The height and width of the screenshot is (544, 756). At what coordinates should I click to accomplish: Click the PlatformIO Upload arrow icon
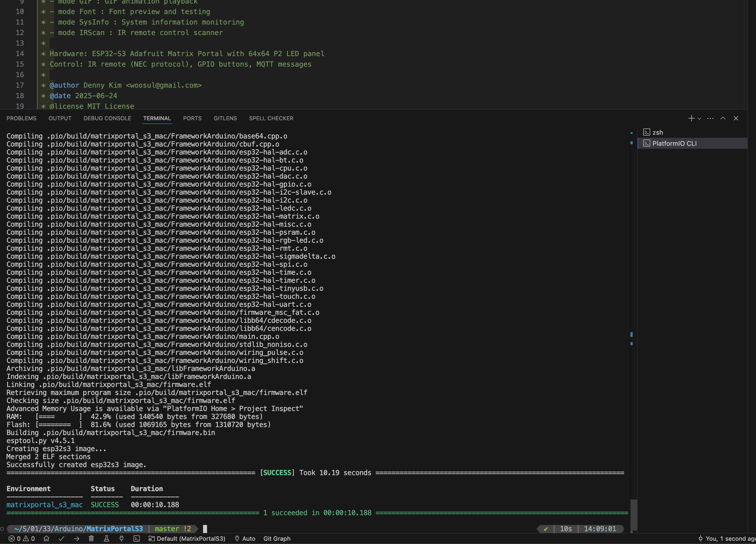click(76, 538)
